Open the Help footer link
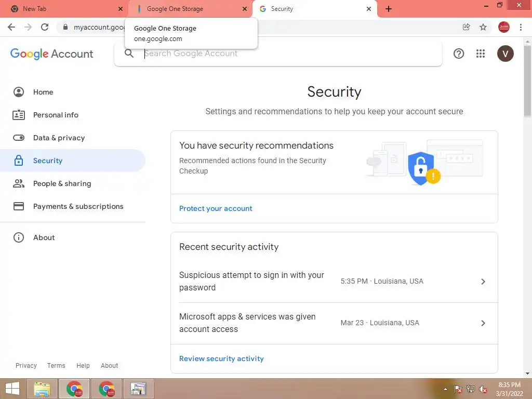This screenshot has width=532, height=399. pos(83,365)
